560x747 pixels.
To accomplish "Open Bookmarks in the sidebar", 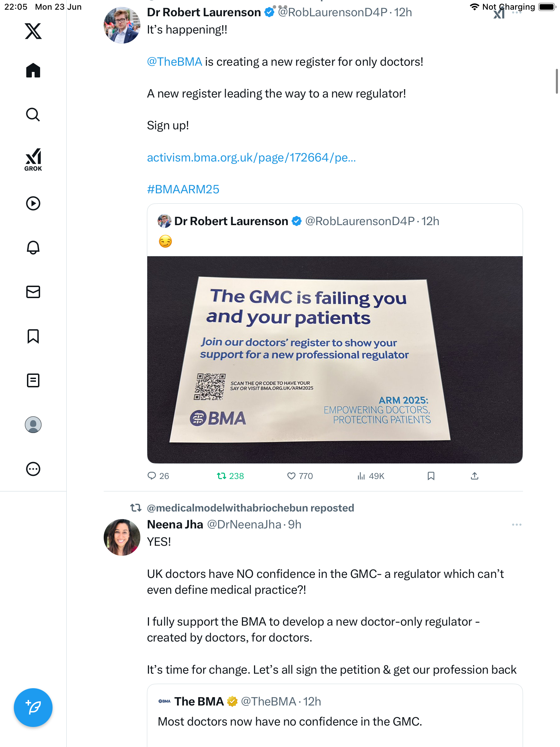I will click(33, 336).
